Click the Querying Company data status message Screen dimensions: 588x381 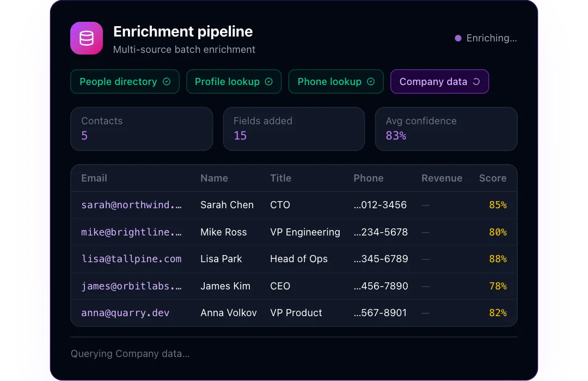130,354
